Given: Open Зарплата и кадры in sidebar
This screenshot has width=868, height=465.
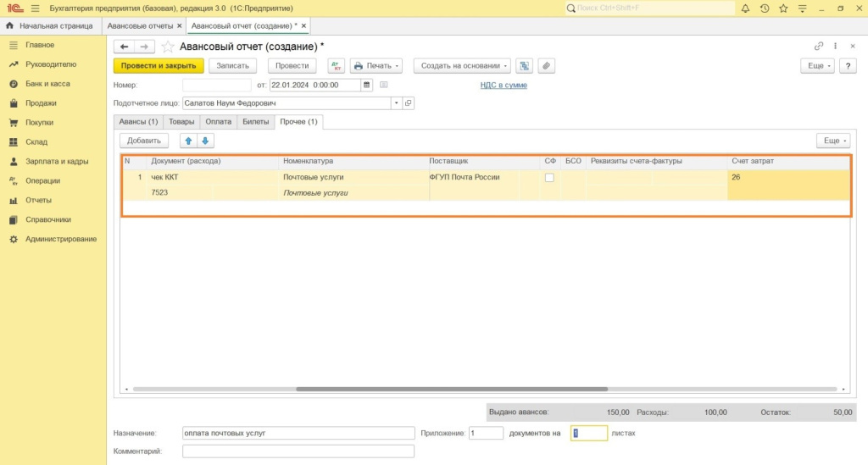Looking at the screenshot, I should coord(57,161).
